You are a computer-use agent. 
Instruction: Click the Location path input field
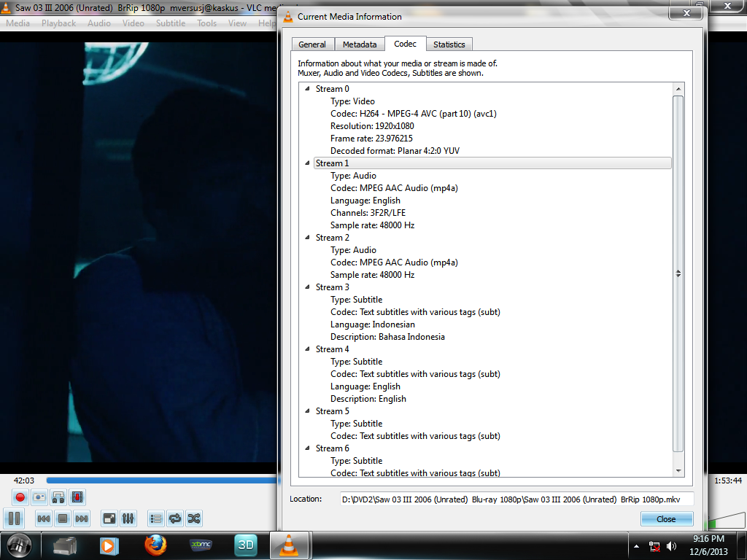[517, 499]
